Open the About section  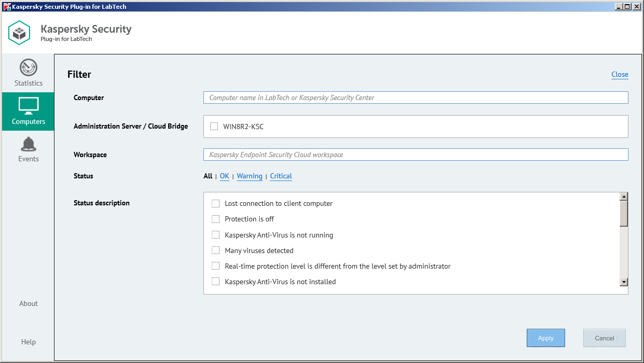29,303
